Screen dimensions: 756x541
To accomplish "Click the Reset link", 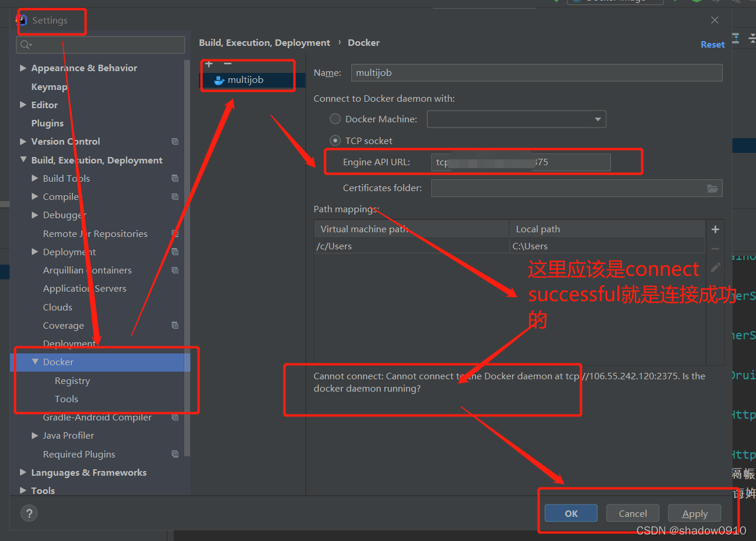I will click(712, 45).
